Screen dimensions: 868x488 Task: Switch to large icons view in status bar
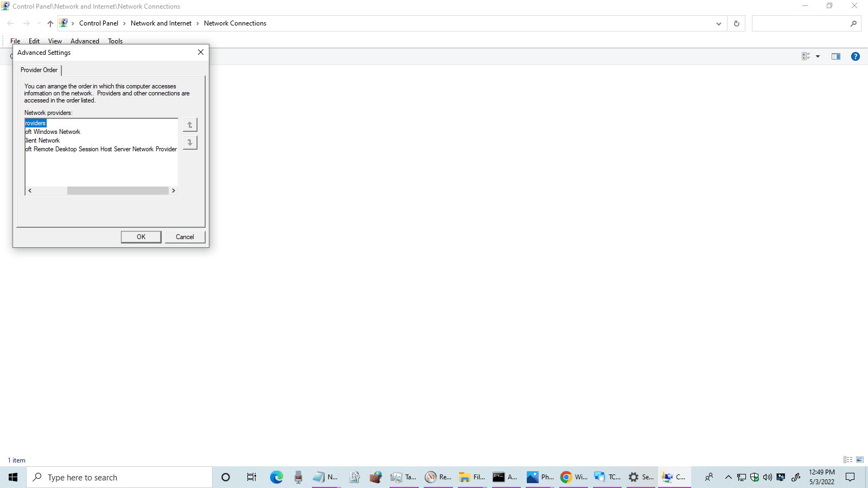(860, 460)
